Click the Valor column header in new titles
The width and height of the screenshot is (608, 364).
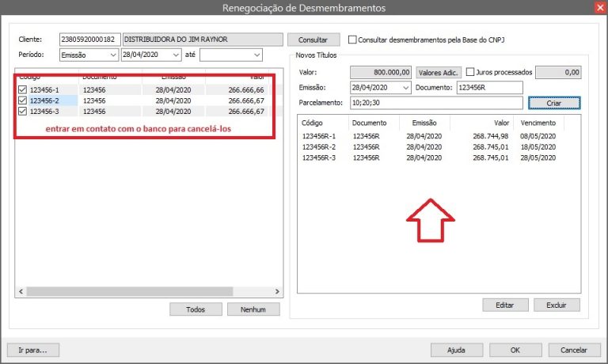click(x=482, y=123)
